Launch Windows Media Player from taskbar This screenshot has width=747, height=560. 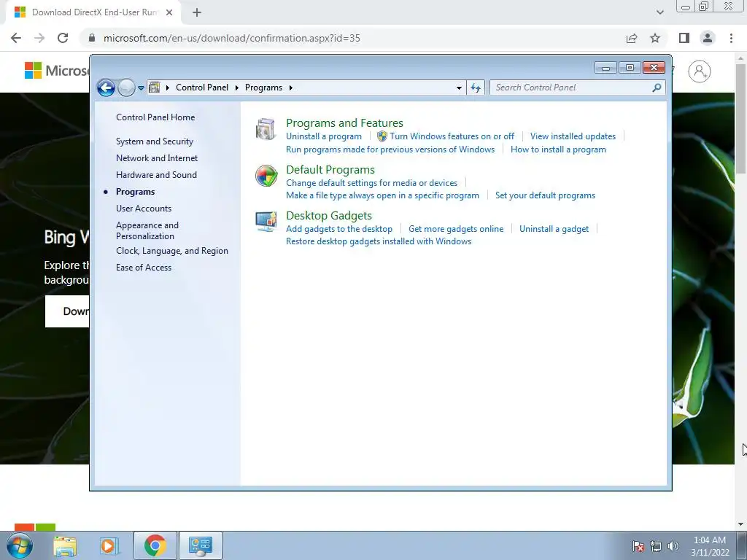tap(109, 545)
